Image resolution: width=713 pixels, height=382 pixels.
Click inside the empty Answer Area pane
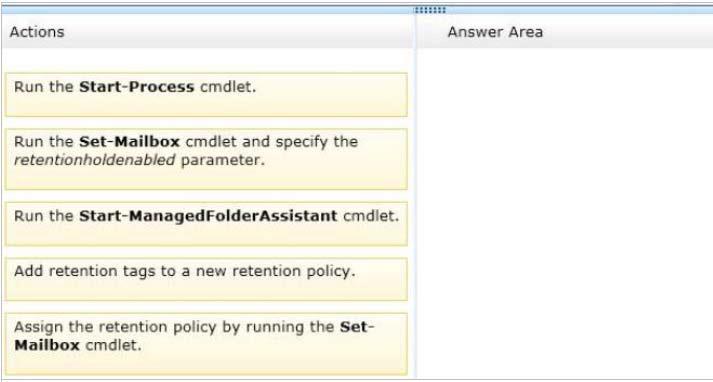click(x=565, y=213)
